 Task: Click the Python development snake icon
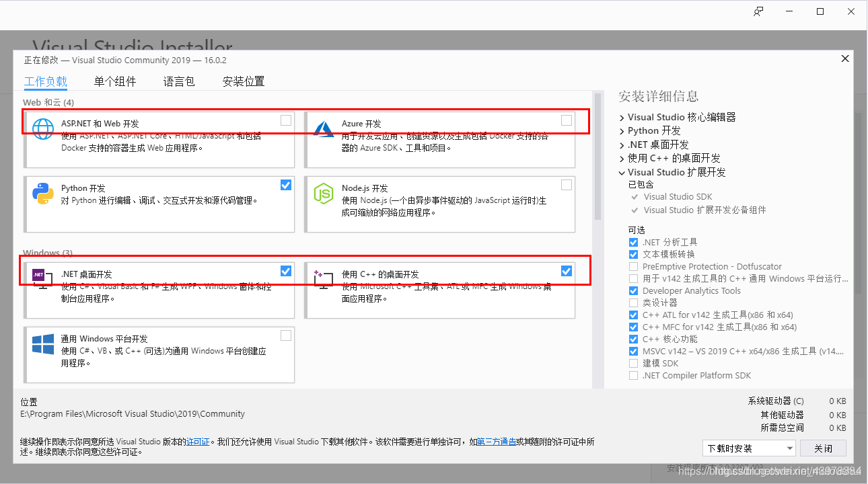[x=43, y=193]
